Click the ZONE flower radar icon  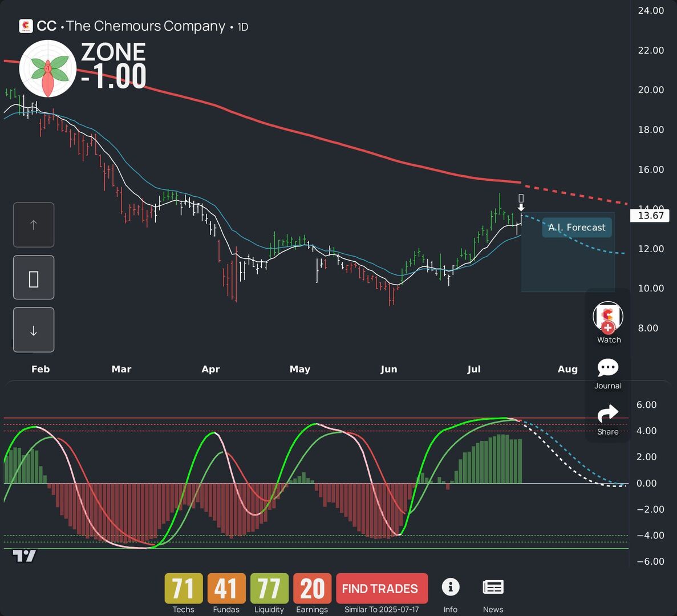pyautogui.click(x=48, y=68)
